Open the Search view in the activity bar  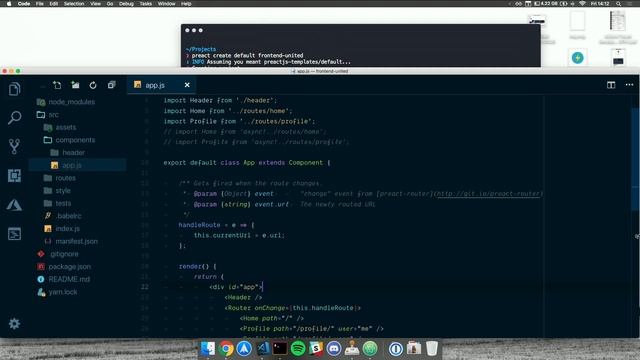point(14,118)
